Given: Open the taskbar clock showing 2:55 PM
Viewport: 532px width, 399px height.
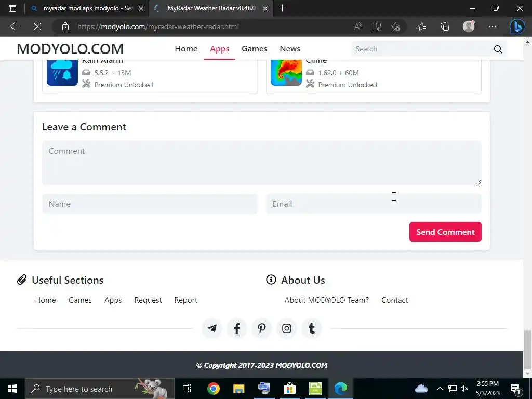Looking at the screenshot, I should (487, 389).
